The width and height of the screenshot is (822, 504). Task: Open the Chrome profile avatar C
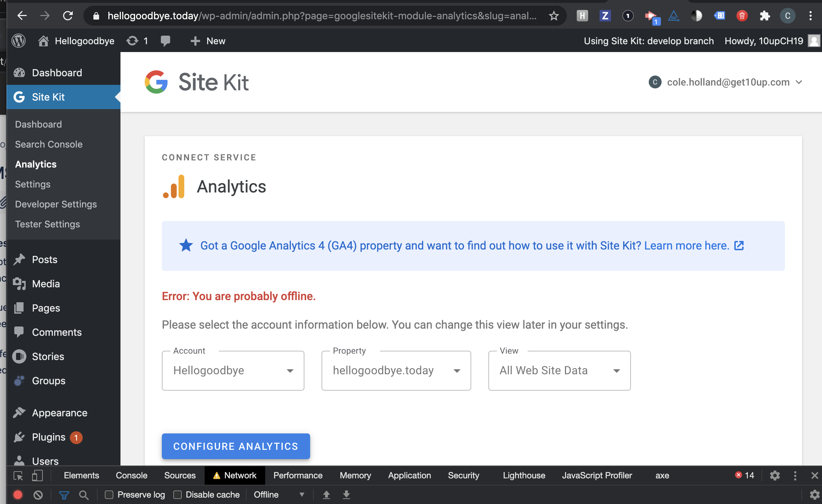[x=788, y=16]
